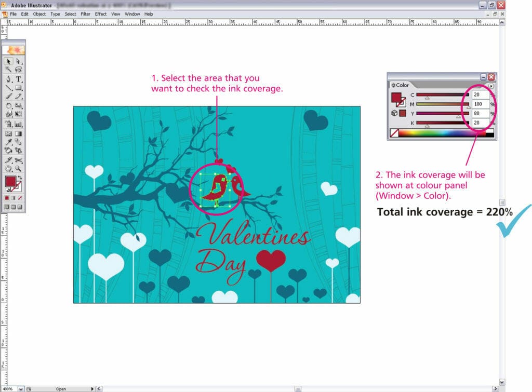Click the Hand tool

[9, 169]
